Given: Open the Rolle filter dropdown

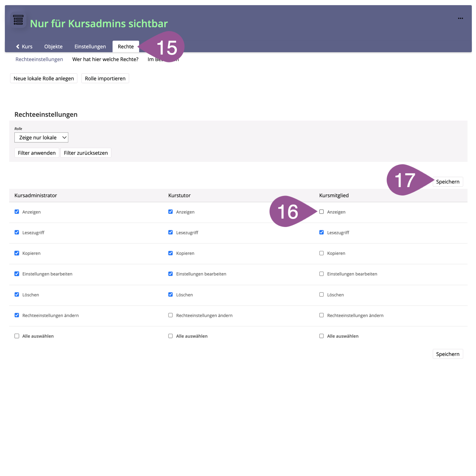Looking at the screenshot, I should (x=41, y=138).
